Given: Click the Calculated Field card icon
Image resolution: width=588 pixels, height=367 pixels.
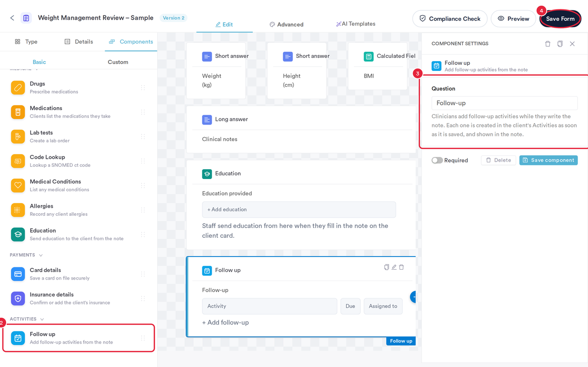Looking at the screenshot, I should 368,56.
